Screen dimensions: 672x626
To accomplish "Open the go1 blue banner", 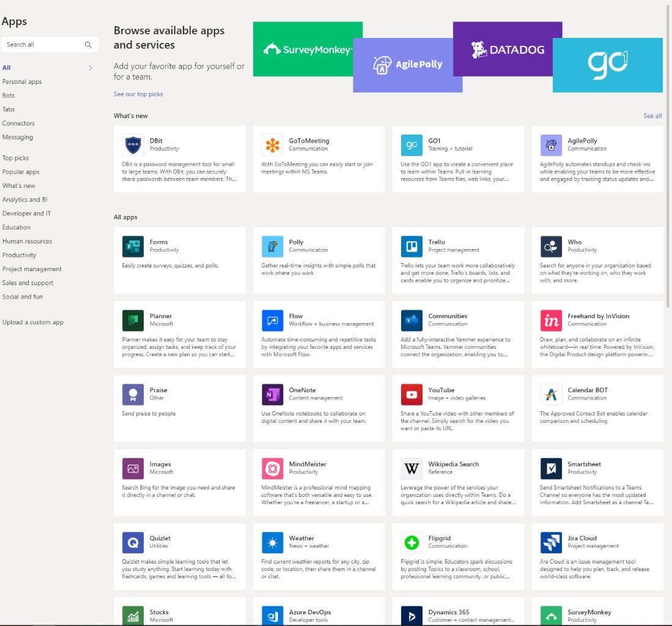I will 608,65.
